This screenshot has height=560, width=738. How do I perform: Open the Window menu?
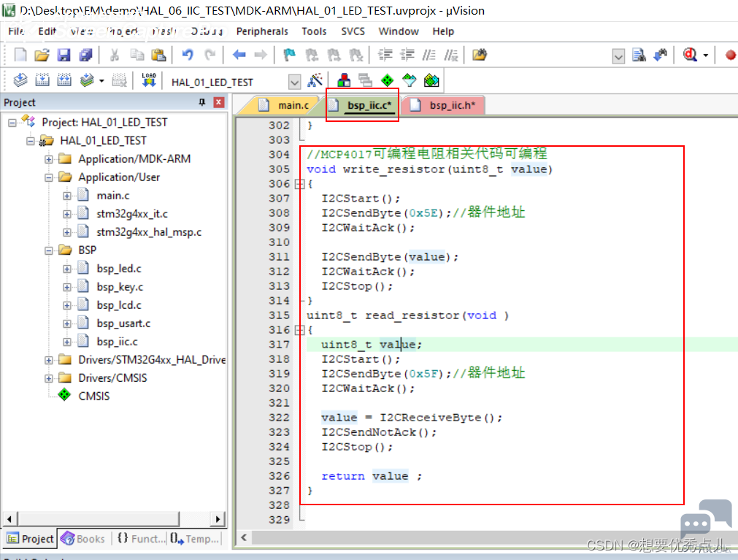coord(399,31)
